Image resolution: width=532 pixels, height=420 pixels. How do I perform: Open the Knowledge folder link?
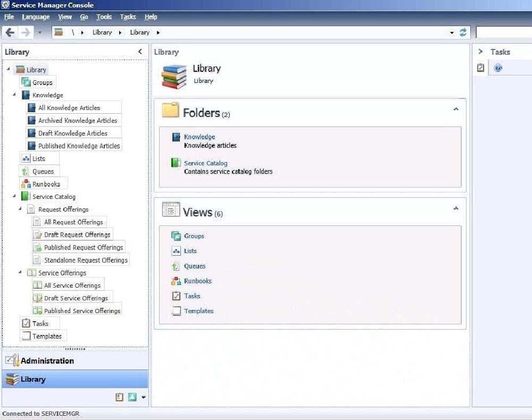(x=199, y=137)
